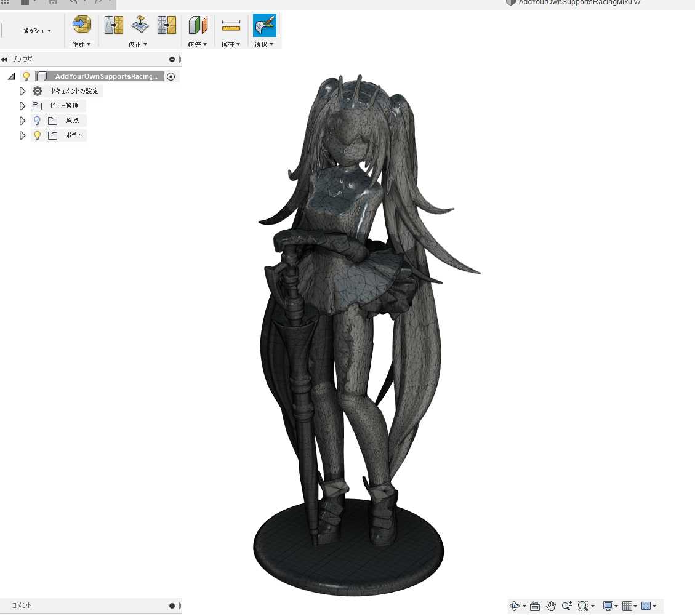Click the コメント panel resize grip
The height and width of the screenshot is (616, 695).
click(180, 606)
